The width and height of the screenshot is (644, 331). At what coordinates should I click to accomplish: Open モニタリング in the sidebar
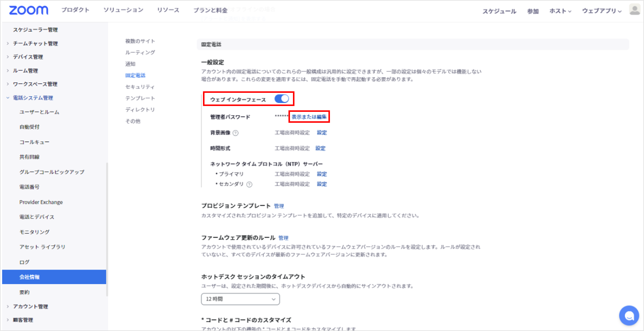tap(34, 232)
